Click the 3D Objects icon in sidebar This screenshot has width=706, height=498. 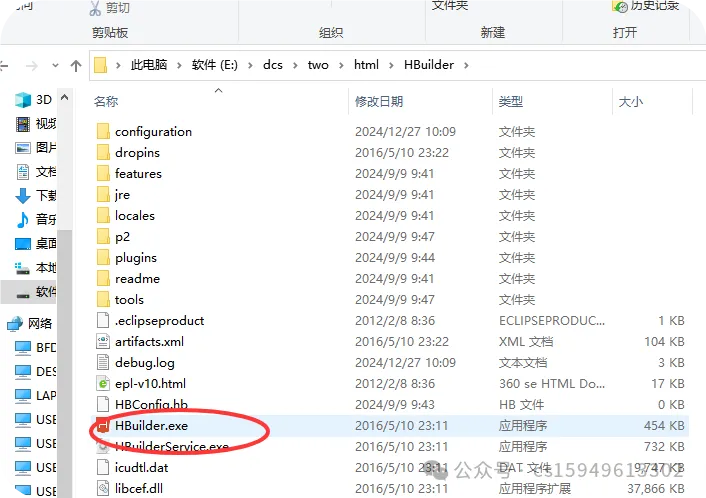(x=23, y=100)
